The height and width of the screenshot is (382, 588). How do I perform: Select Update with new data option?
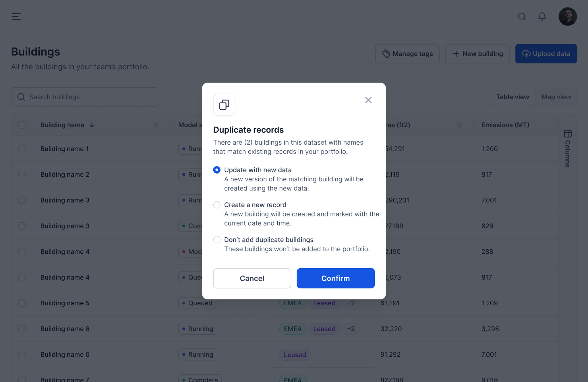click(217, 170)
